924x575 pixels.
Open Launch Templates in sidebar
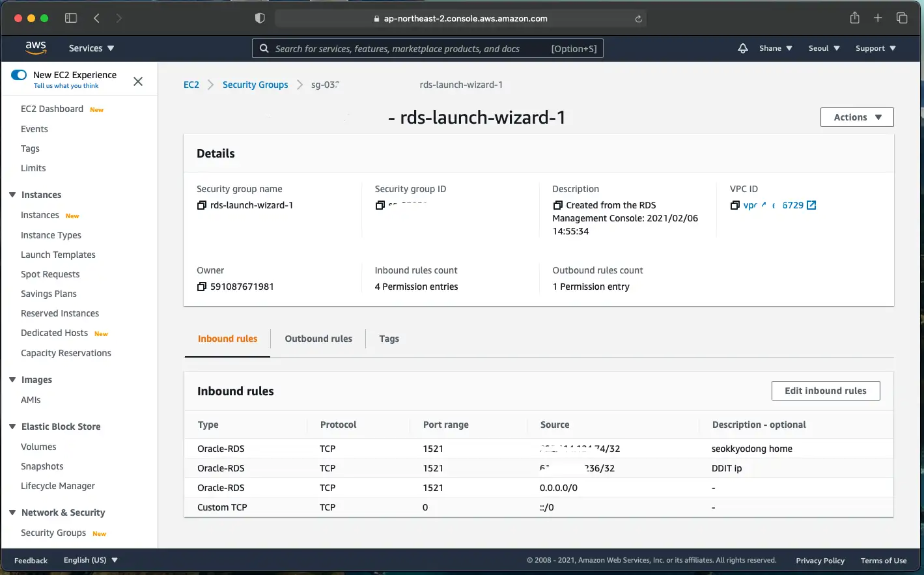(x=58, y=255)
